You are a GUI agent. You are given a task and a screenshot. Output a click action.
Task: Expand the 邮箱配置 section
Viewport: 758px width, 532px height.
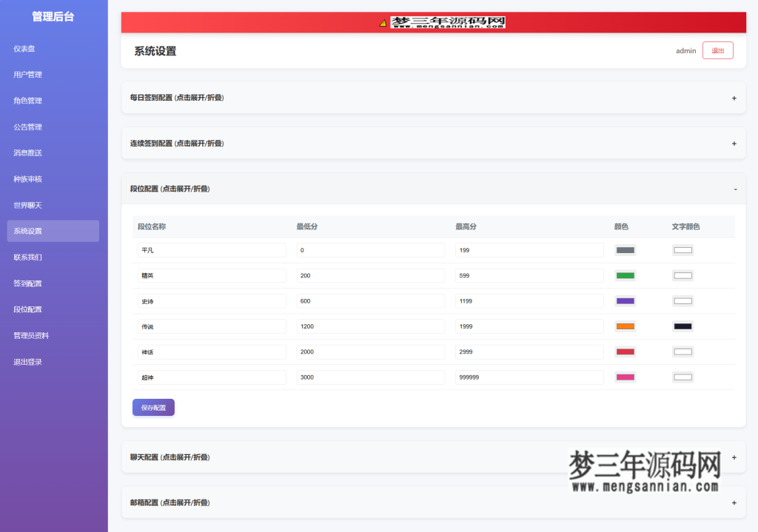(434, 502)
